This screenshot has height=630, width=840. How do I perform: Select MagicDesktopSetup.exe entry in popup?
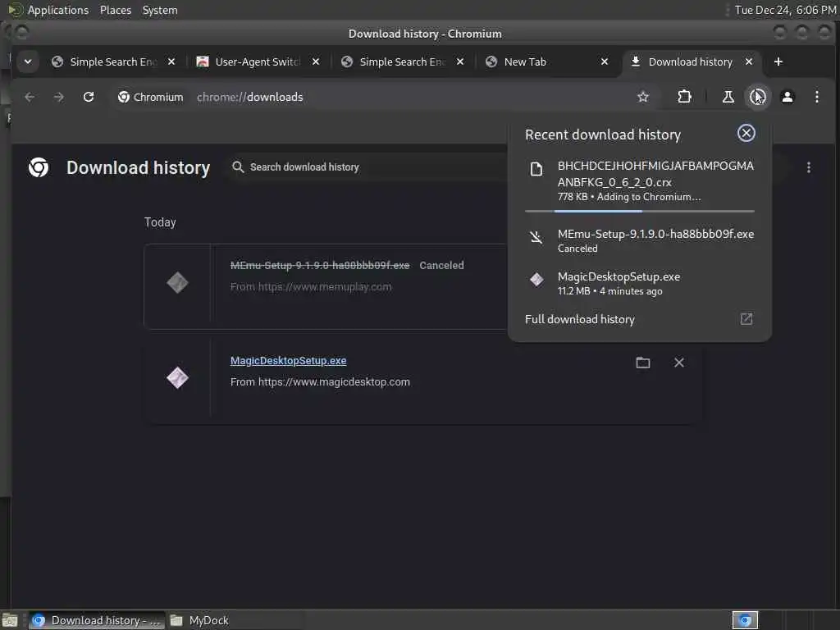click(x=640, y=283)
